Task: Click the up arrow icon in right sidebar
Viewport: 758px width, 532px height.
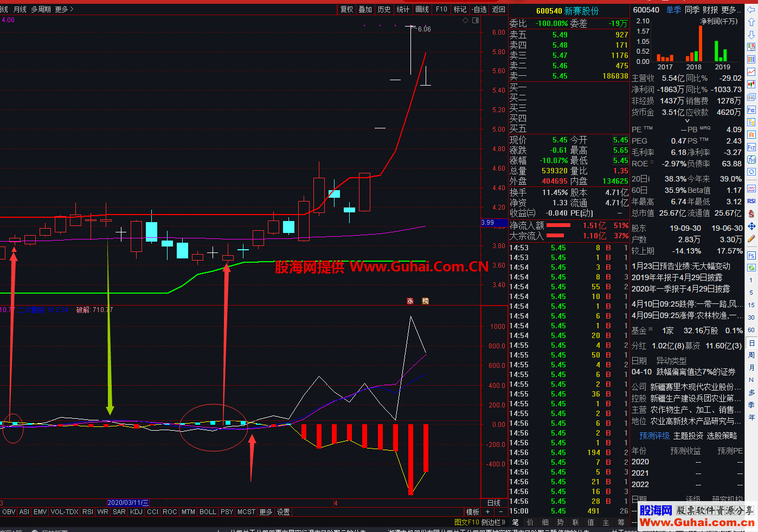Action: pyautogui.click(x=751, y=22)
